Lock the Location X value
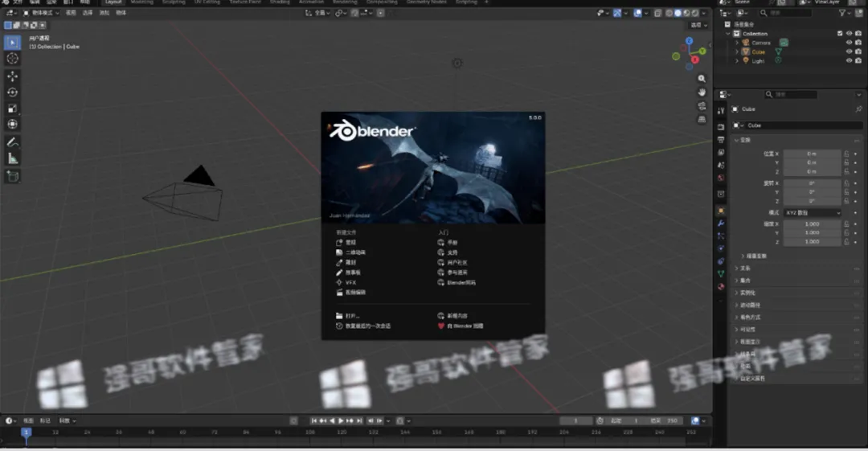Screen dimensions: 868x451 pos(846,154)
